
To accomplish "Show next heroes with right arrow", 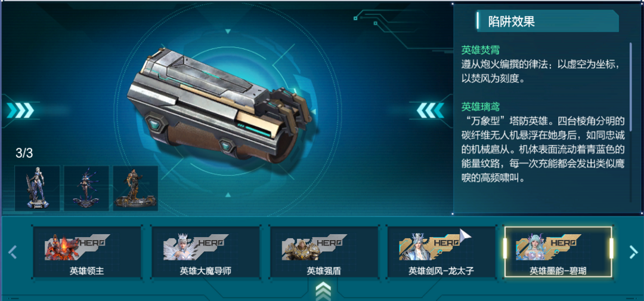I will pos(633,252).
